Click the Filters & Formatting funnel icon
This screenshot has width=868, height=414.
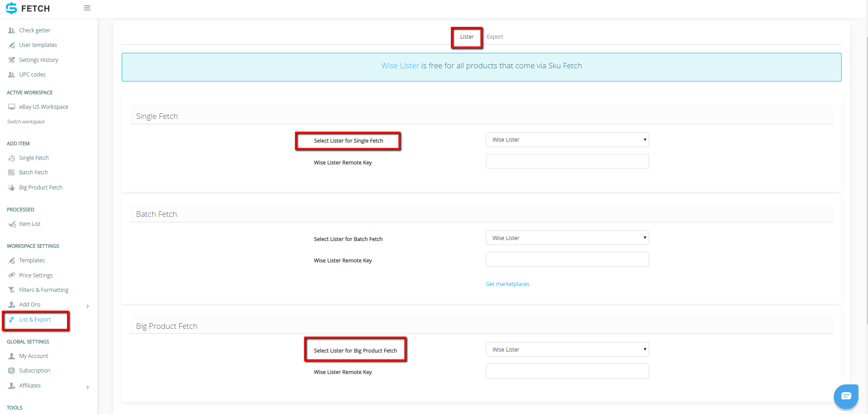(x=11, y=290)
